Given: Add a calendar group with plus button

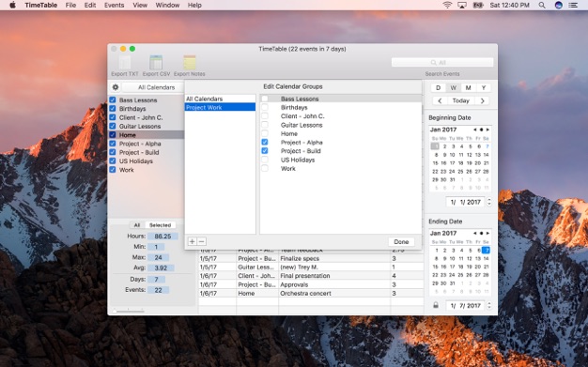Looking at the screenshot, I should [x=192, y=241].
